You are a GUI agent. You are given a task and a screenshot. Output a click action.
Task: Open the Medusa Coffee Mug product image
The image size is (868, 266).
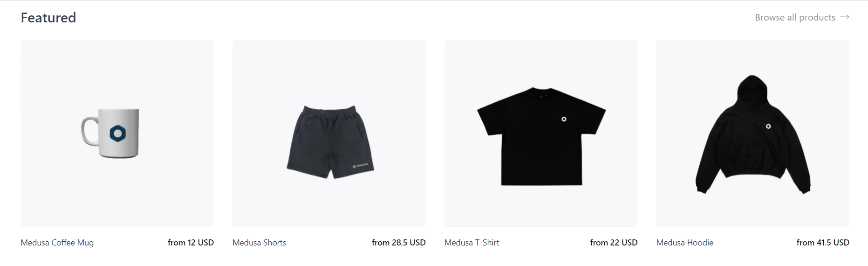[x=117, y=133]
